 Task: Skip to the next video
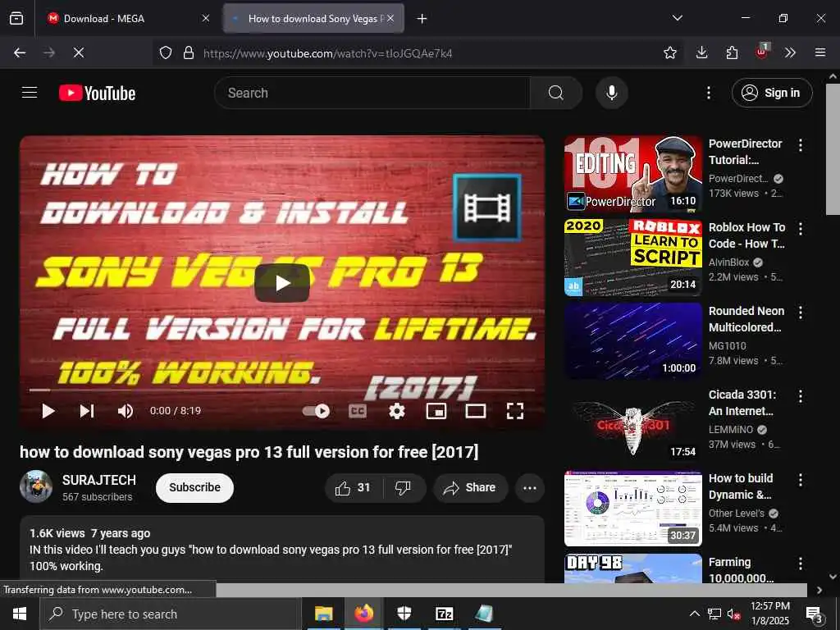[87, 411]
